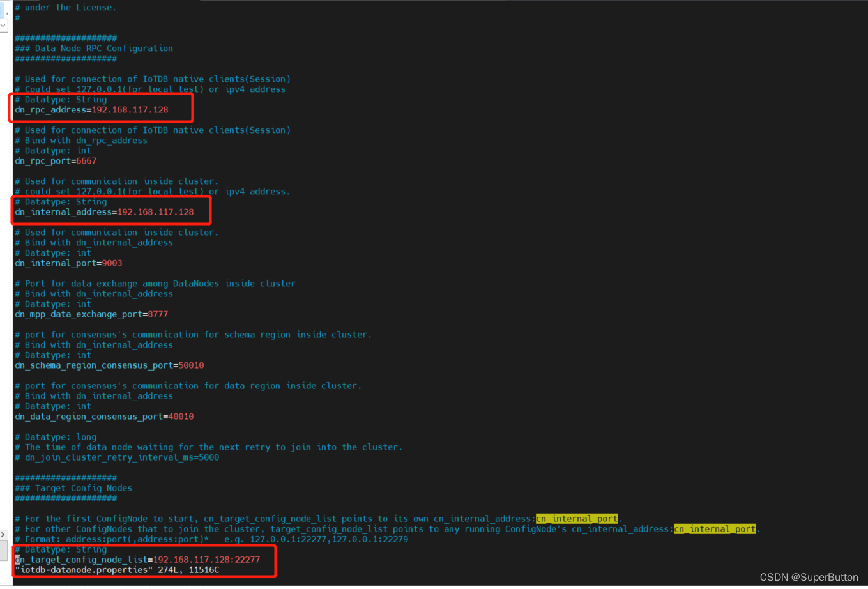The image size is (868, 589).
Task: Click 'Port for data exchange among DataNodes' comment
Action: (155, 284)
